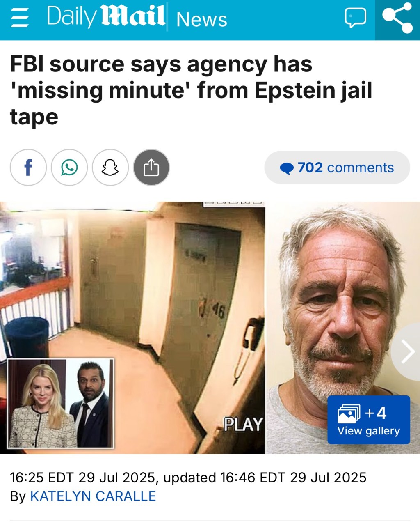Open the mugshot photo on the right
Image resolution: width=420 pixels, height=526 pixels.
pos(343,328)
